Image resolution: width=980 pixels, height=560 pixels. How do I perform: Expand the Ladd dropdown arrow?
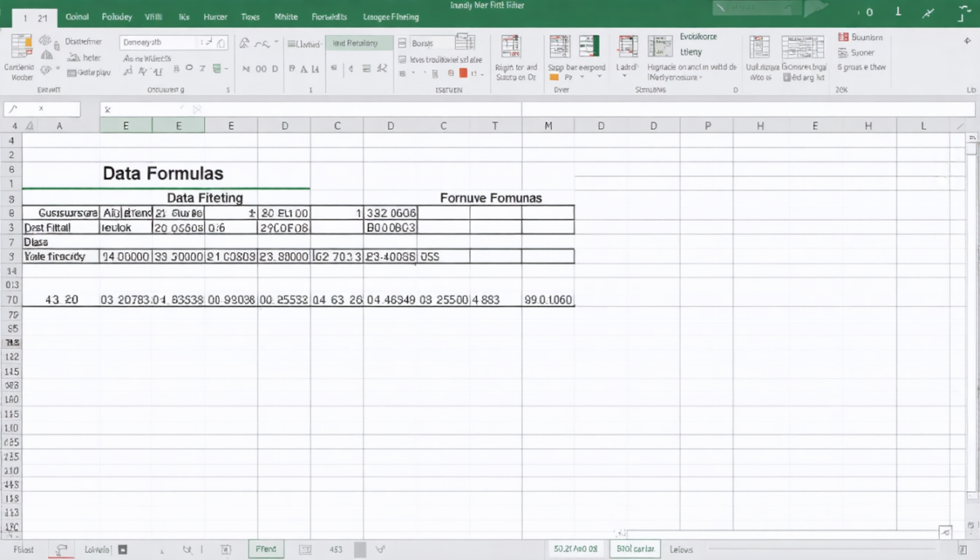coord(624,77)
